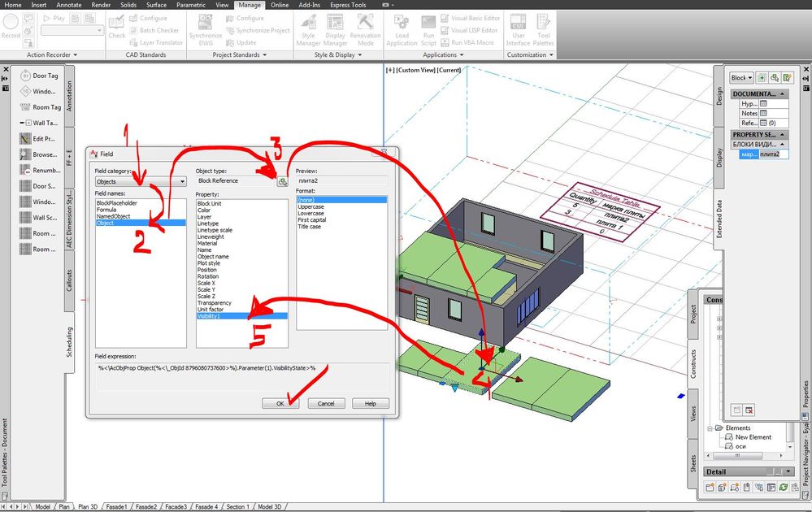Viewport: 812px width, 512px height.
Task: Click Batch Checker in CAD Standards
Action: (154, 31)
